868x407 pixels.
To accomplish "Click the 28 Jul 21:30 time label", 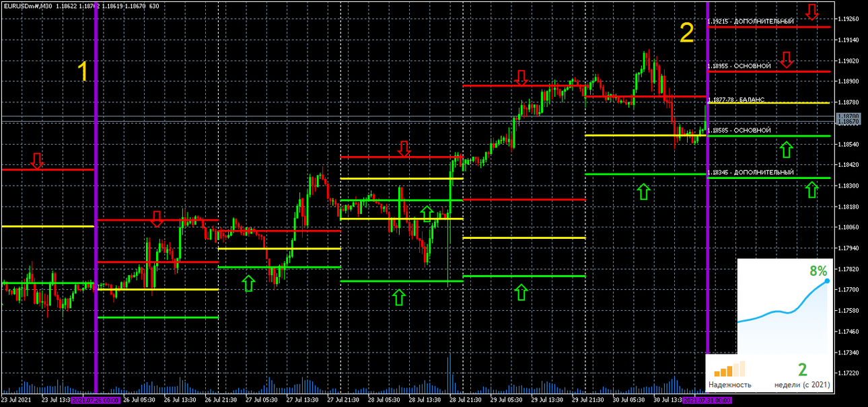I will 466,401.
